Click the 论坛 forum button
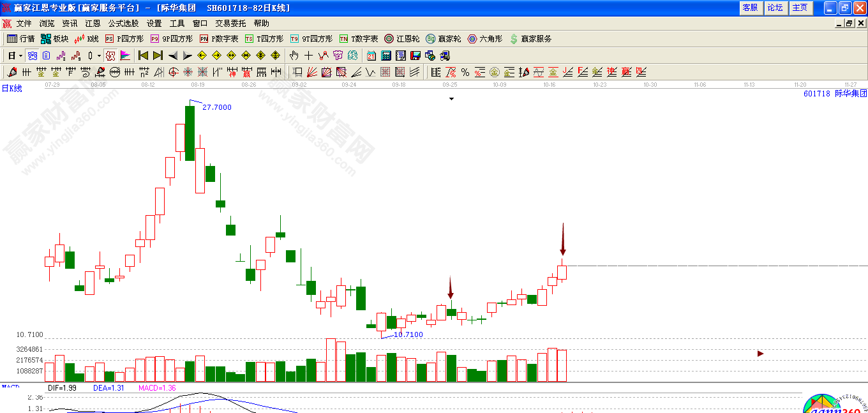 775,8
